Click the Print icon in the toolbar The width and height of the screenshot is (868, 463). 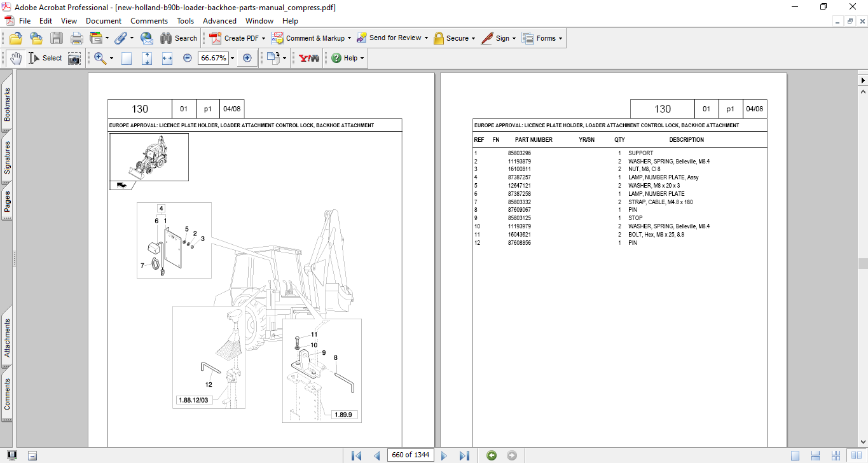76,38
